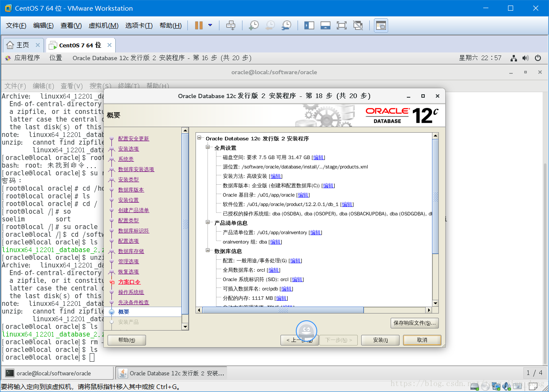Click the console view toolbar icon
Image resolution: width=549 pixels, height=392 pixels.
click(x=381, y=26)
